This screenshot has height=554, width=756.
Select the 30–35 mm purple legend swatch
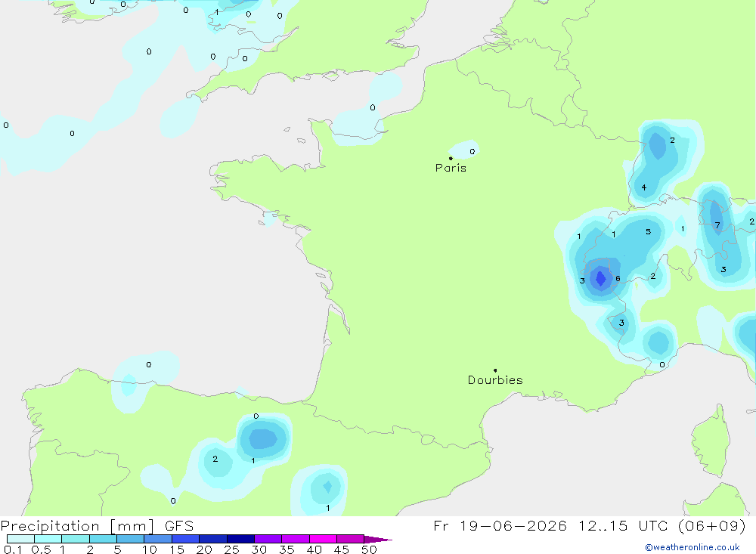click(268, 539)
